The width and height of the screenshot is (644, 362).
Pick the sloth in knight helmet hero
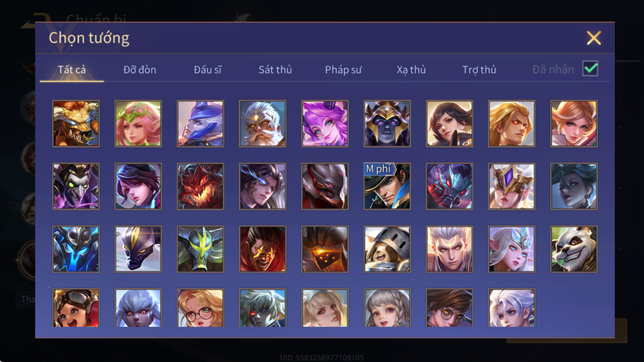pos(387,249)
